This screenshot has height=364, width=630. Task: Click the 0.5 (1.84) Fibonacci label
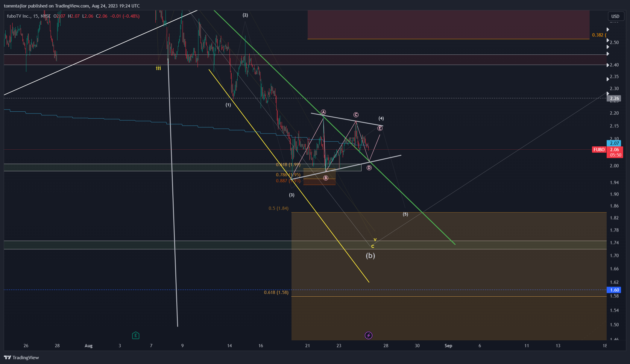[279, 208]
